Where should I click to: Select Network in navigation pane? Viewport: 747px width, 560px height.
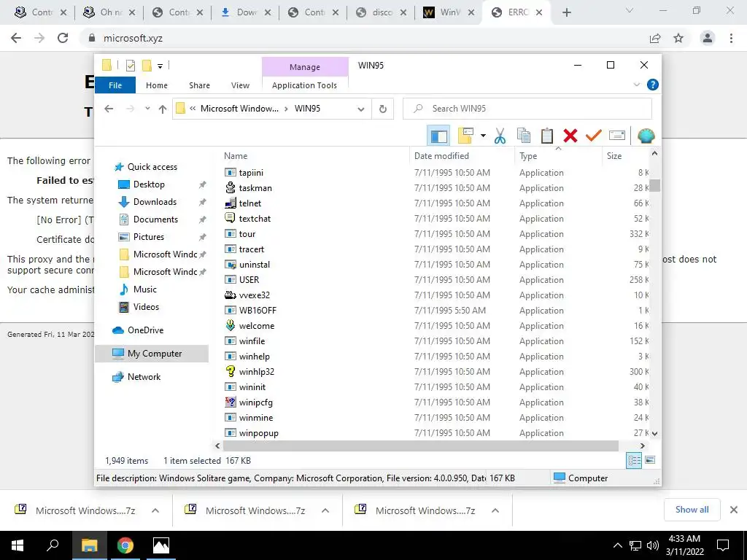coord(144,377)
